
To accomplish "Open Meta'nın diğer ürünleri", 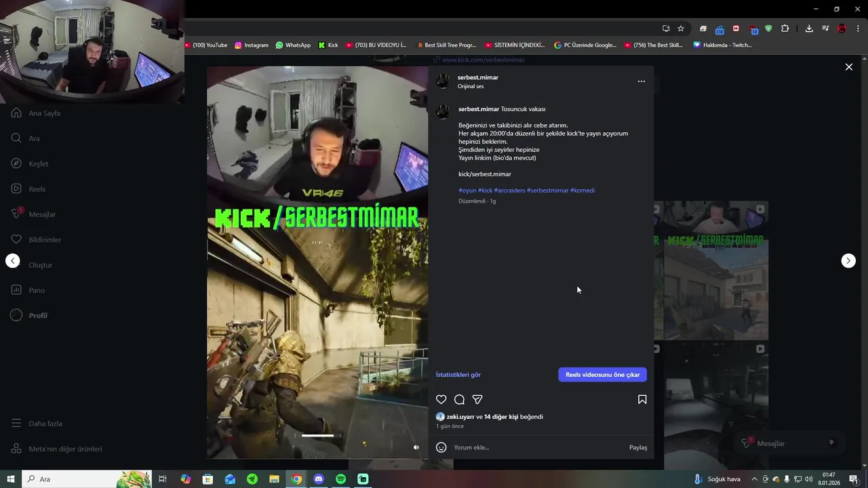I will (x=57, y=449).
